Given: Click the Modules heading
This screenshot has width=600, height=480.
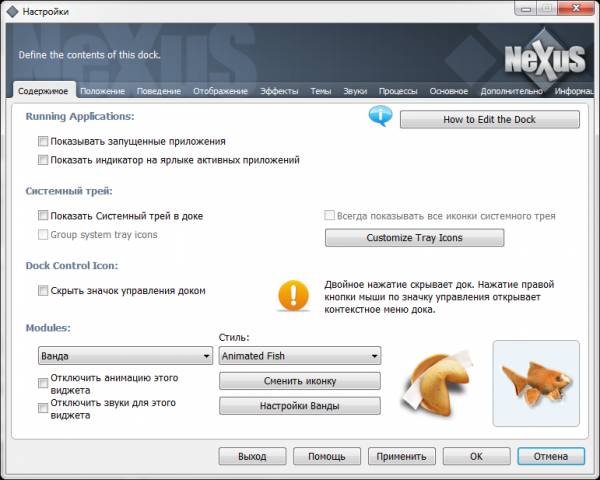Looking at the screenshot, I should tap(48, 328).
